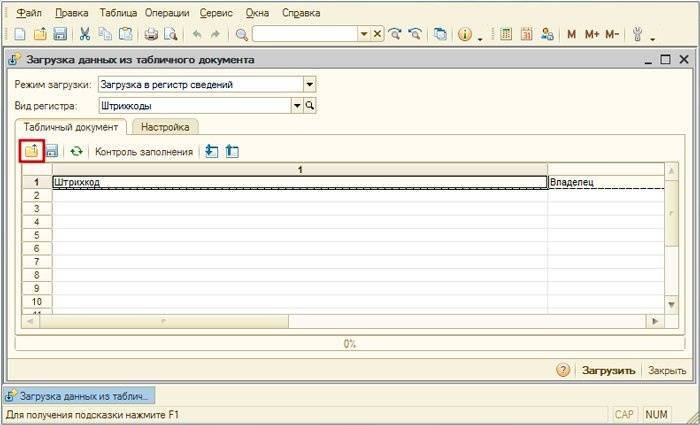
Task: Open file from the main toolbar
Action: coord(40,35)
